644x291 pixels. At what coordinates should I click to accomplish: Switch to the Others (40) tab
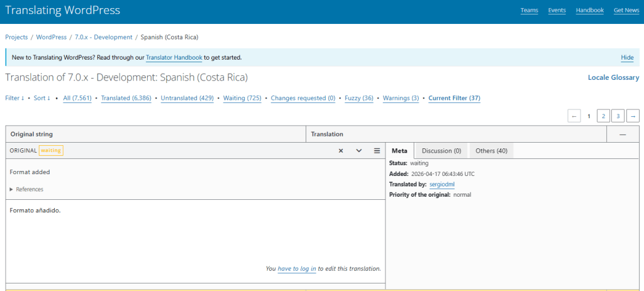click(x=492, y=151)
